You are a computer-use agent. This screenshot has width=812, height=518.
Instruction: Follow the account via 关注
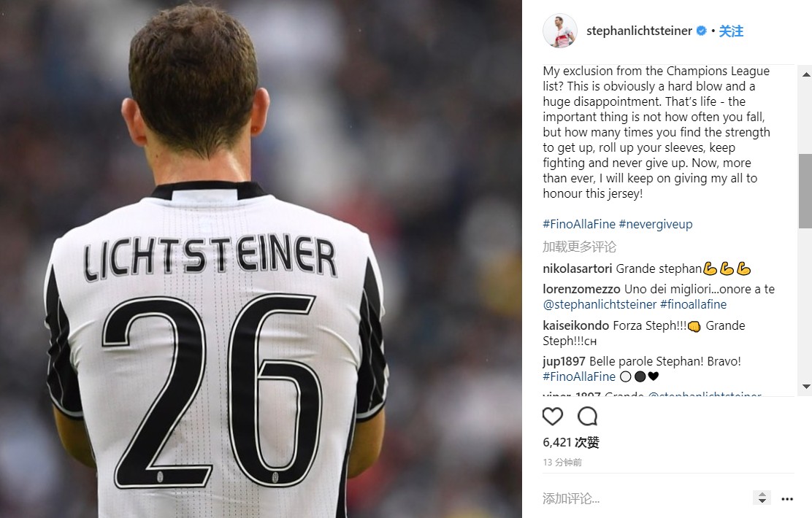[731, 31]
